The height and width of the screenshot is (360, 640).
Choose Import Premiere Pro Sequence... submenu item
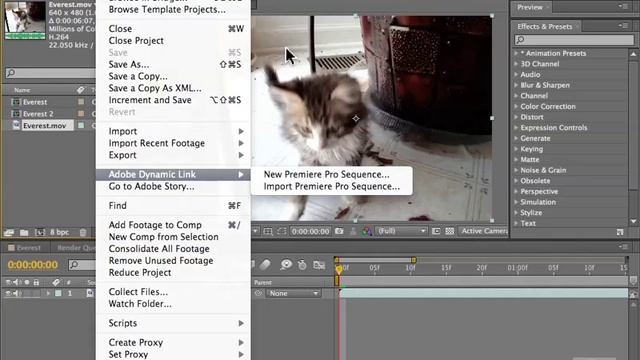332,187
